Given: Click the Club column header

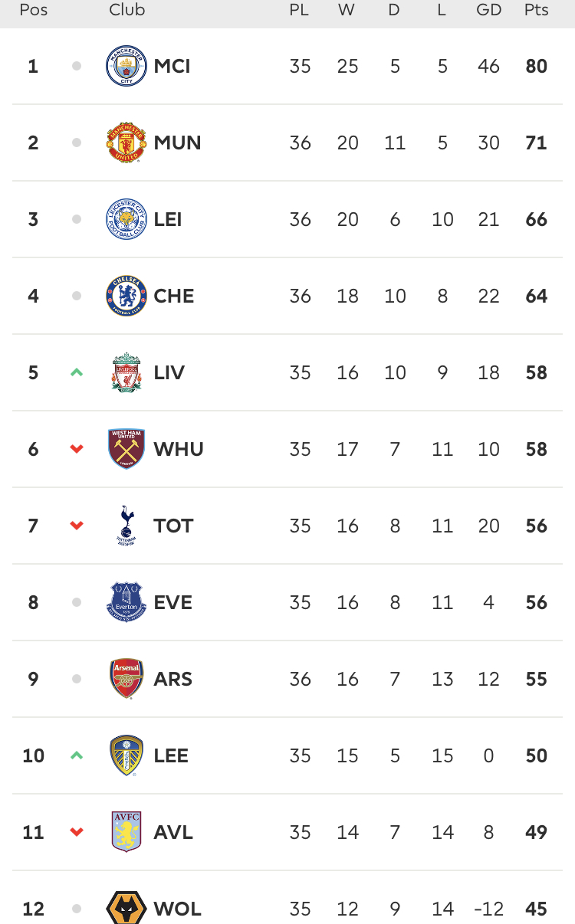Looking at the screenshot, I should [x=127, y=10].
